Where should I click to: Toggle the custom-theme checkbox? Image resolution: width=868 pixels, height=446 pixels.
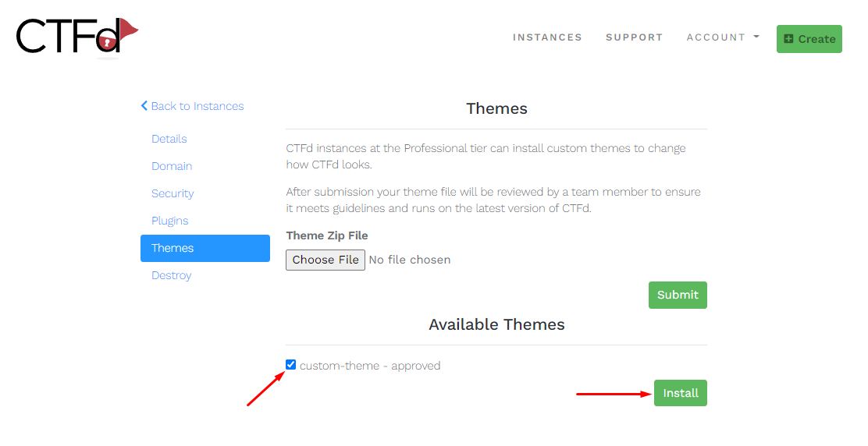pos(291,365)
